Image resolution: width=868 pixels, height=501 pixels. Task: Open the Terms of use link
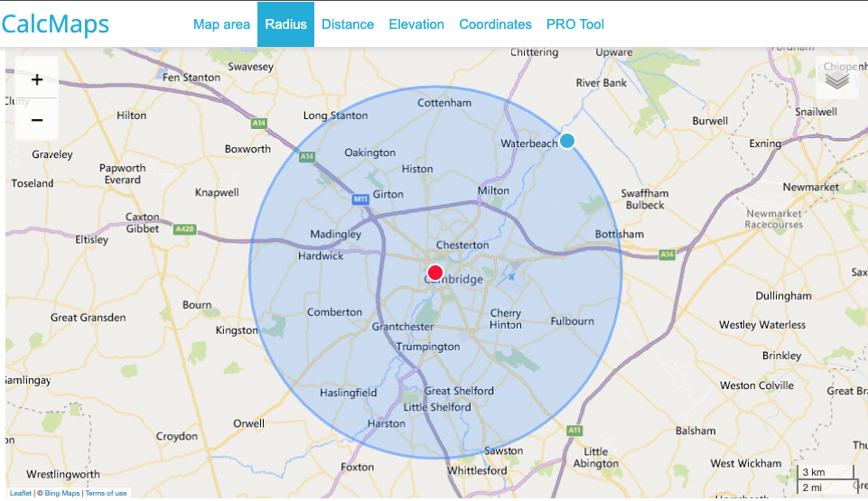107,493
